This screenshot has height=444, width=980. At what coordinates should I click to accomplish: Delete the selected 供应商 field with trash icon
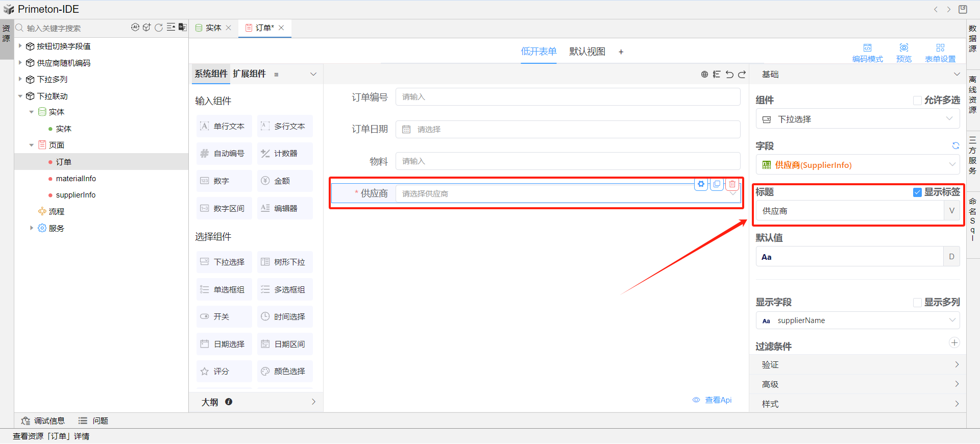[x=732, y=184]
